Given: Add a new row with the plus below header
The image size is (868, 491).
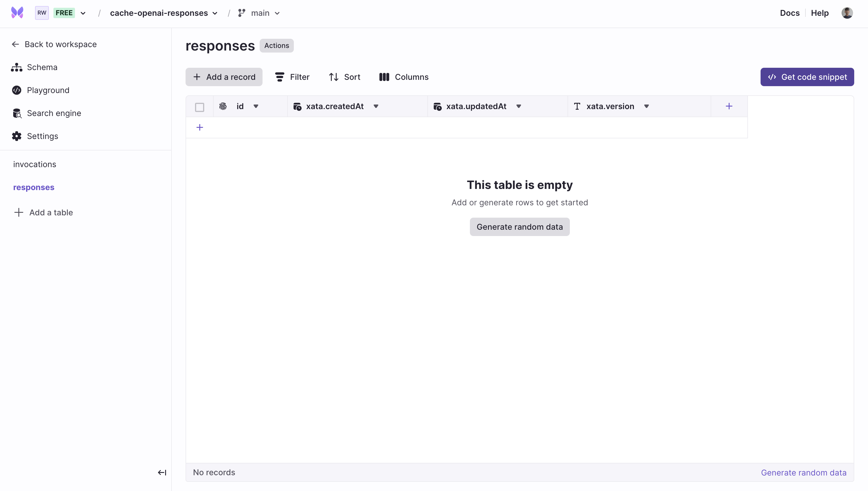Looking at the screenshot, I should point(200,127).
